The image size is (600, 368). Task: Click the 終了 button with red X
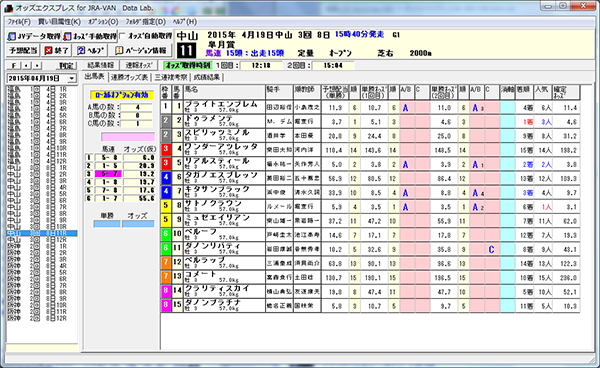tap(56, 50)
